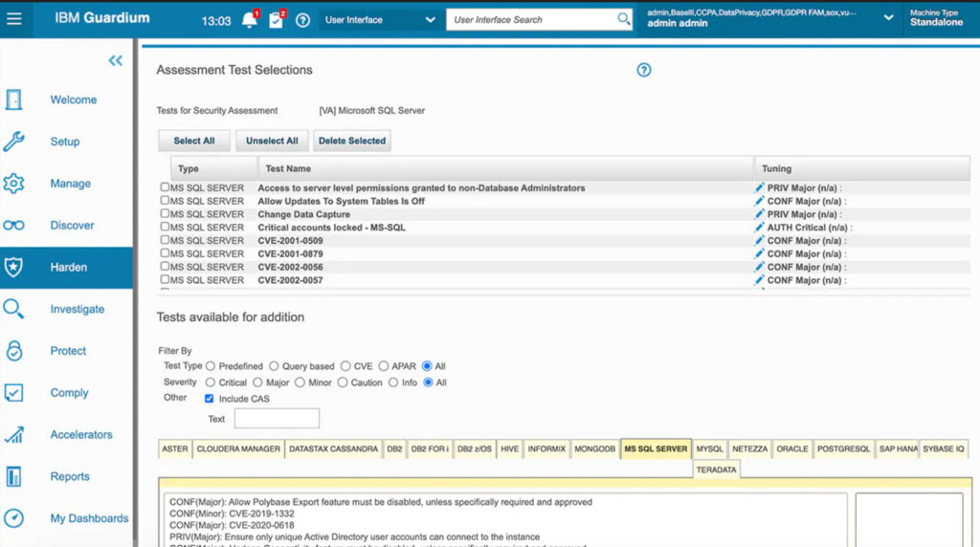Open the hamburger navigation menu
The height and width of the screenshot is (547, 980).
pyautogui.click(x=13, y=19)
